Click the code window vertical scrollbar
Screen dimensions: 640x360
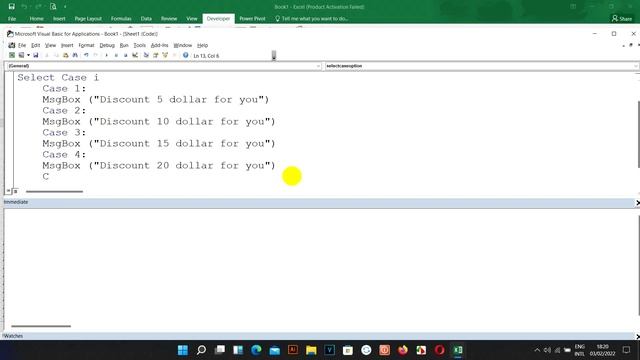point(638,133)
